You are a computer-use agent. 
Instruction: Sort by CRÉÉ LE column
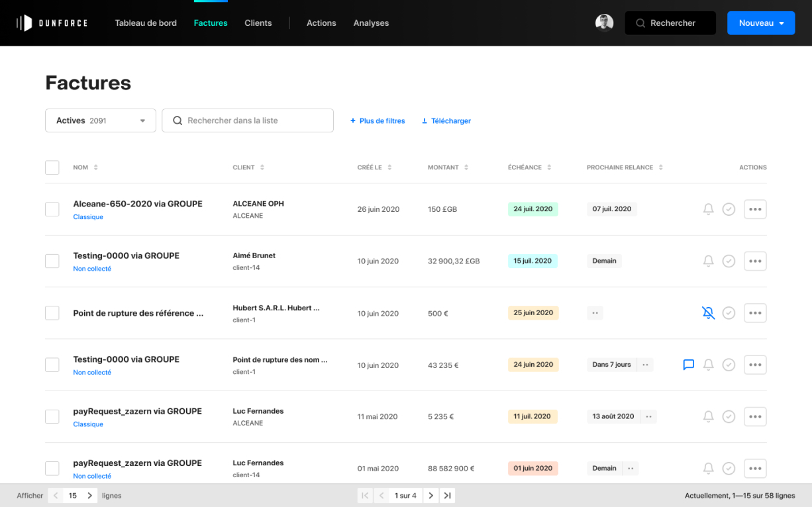tap(374, 167)
